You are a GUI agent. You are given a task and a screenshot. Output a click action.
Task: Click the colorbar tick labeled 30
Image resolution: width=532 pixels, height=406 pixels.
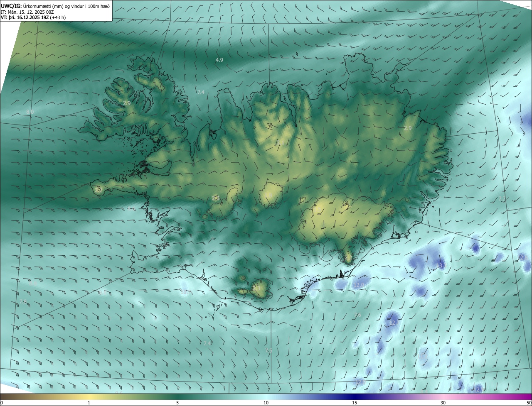[443, 403]
